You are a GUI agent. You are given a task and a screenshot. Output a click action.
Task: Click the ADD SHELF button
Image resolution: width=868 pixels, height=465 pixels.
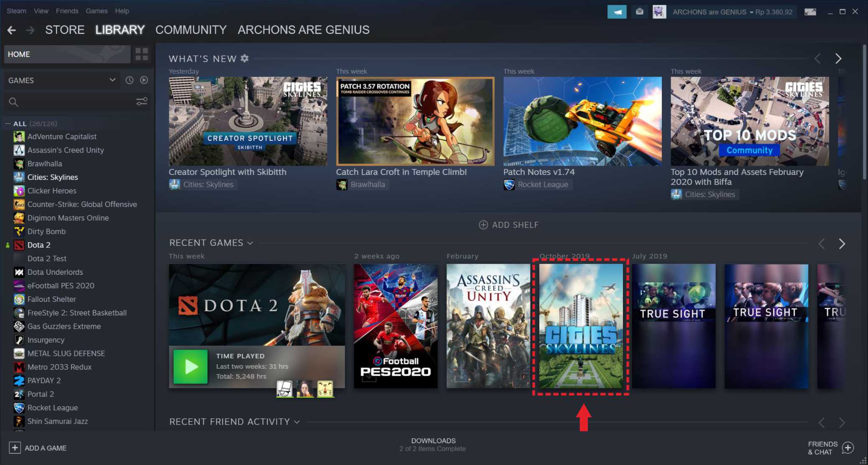click(x=508, y=225)
